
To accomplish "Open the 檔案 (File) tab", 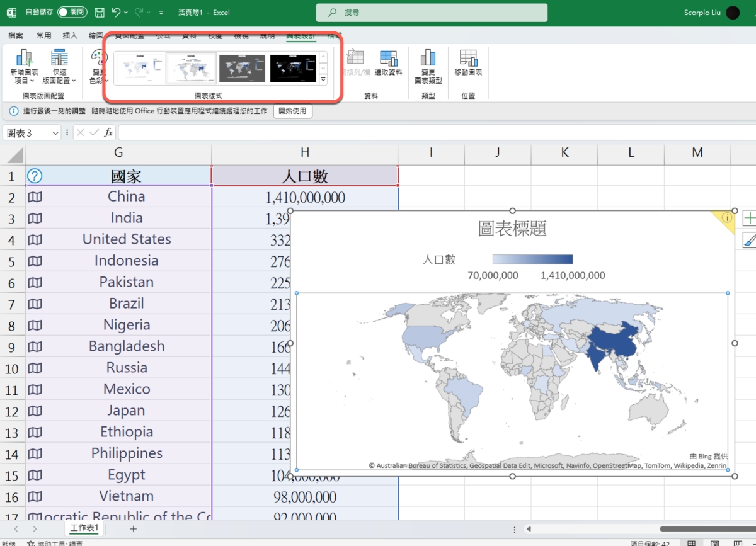I will coord(16,36).
